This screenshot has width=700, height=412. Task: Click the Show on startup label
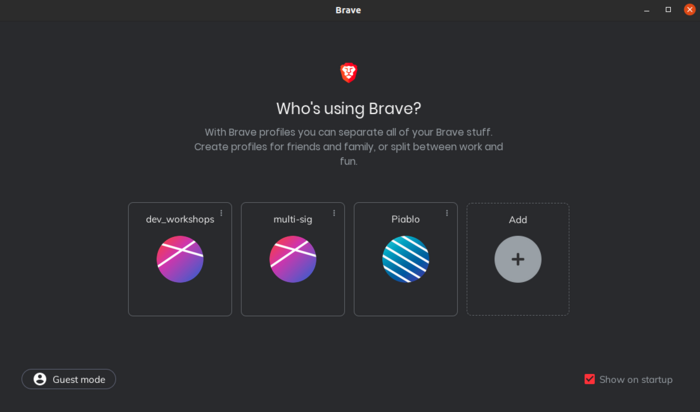[635, 379]
